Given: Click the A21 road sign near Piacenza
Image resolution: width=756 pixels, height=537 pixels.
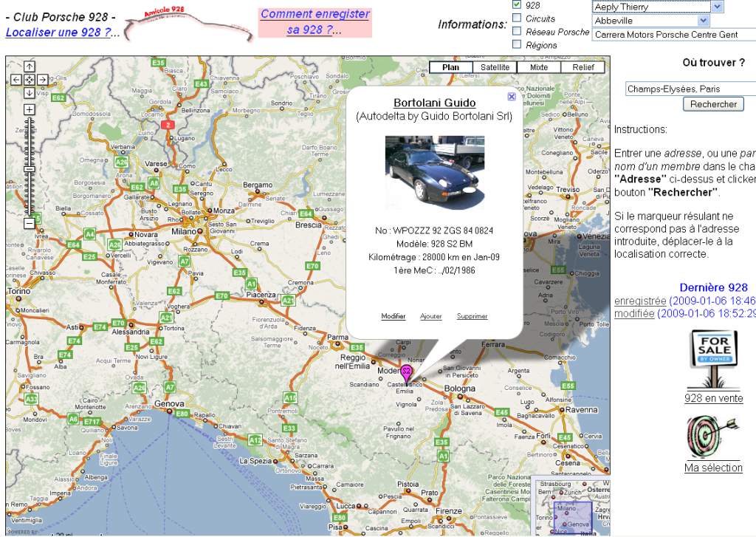Looking at the screenshot, I should pos(289,301).
